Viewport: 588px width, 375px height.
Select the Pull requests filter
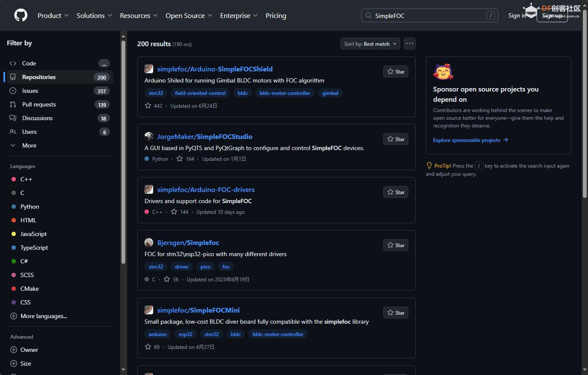(x=60, y=104)
